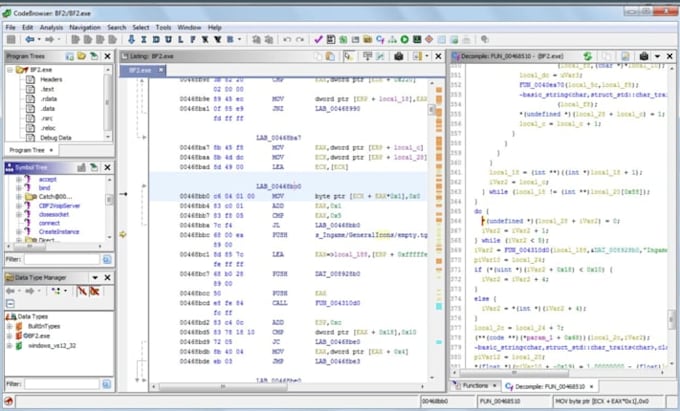Select '.rdata' in Program Trees
The width and height of the screenshot is (680, 411).
49,99
